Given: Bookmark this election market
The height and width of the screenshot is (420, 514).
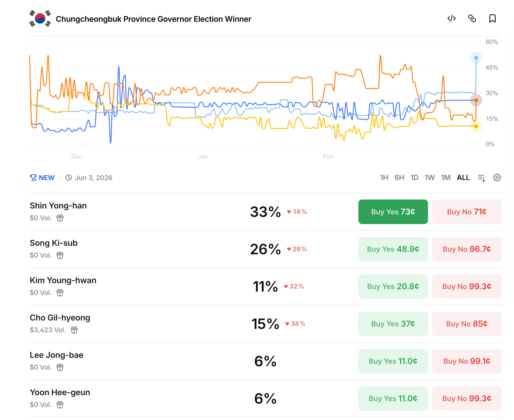Looking at the screenshot, I should 492,19.
